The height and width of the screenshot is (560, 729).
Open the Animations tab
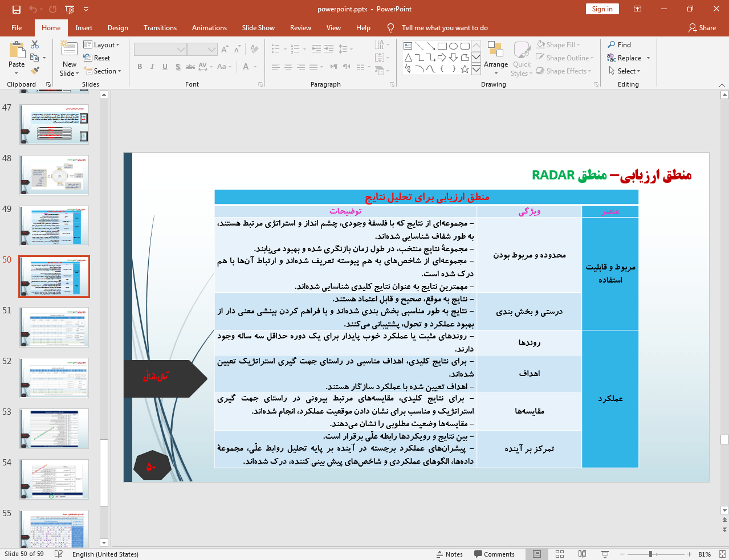[209, 28]
